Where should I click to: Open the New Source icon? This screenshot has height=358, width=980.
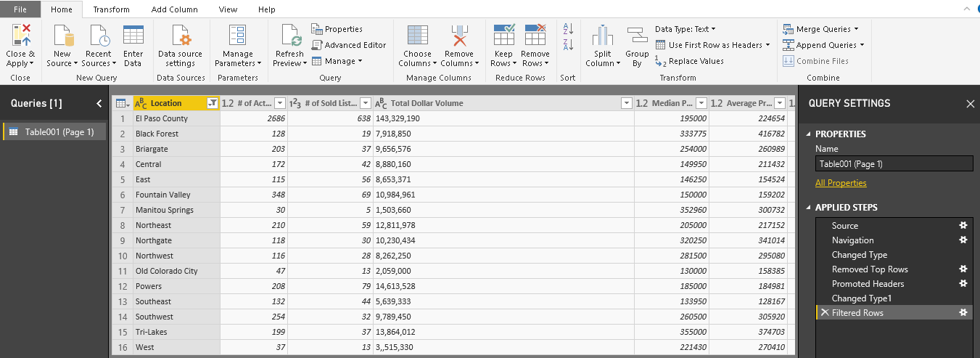click(62, 35)
